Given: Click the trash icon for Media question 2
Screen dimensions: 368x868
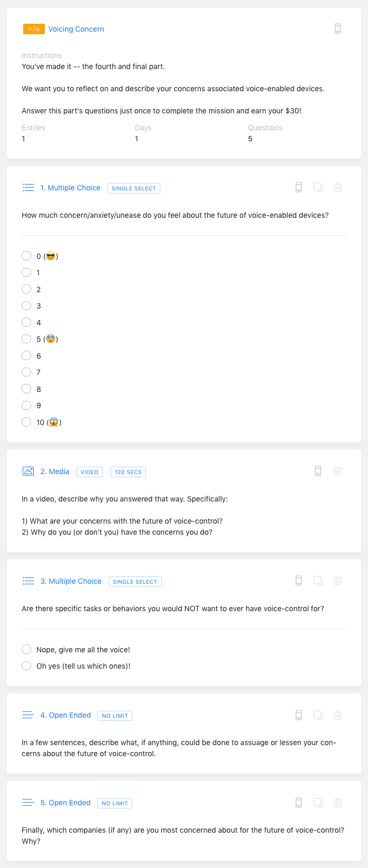Looking at the screenshot, I should [338, 471].
